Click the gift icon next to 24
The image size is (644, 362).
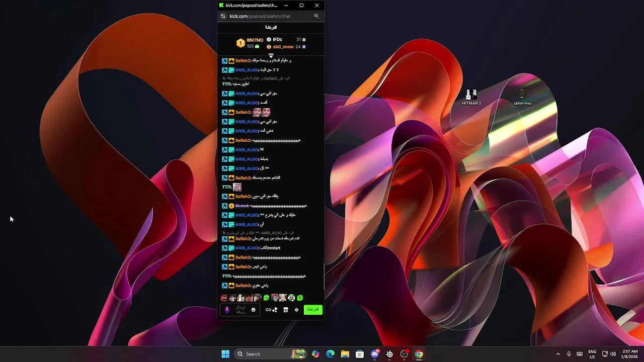(304, 47)
